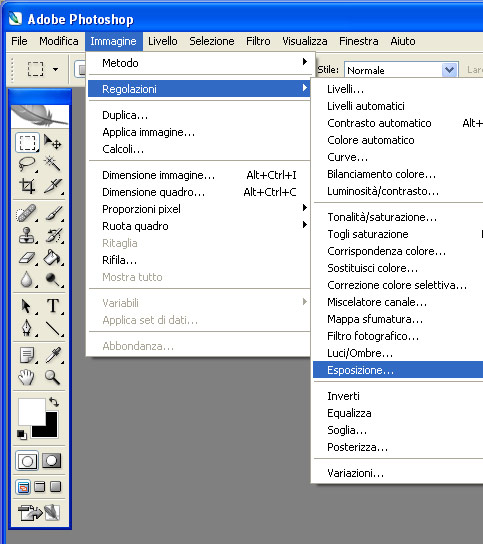
Task: Expand the Proporzioni pixel submenu
Action: (198, 209)
